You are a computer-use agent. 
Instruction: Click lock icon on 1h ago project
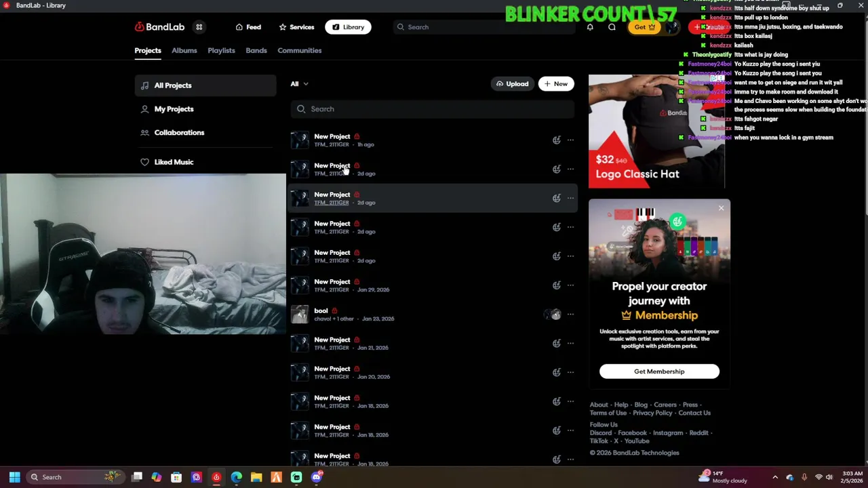[x=357, y=137]
